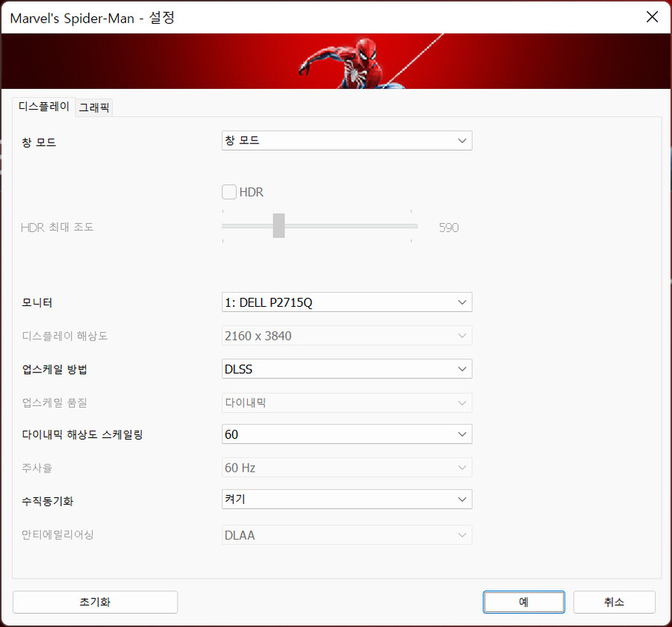Open the 모니터 dropdown showing DELL P2715Q

pyautogui.click(x=346, y=302)
